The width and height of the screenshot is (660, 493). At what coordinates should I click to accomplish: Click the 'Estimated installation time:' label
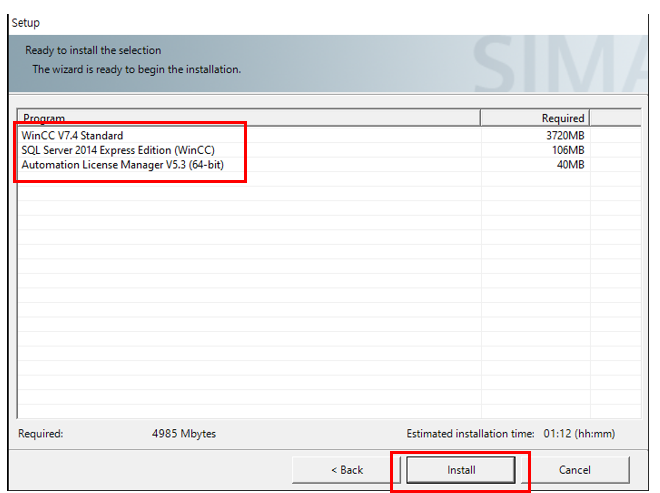pos(470,433)
